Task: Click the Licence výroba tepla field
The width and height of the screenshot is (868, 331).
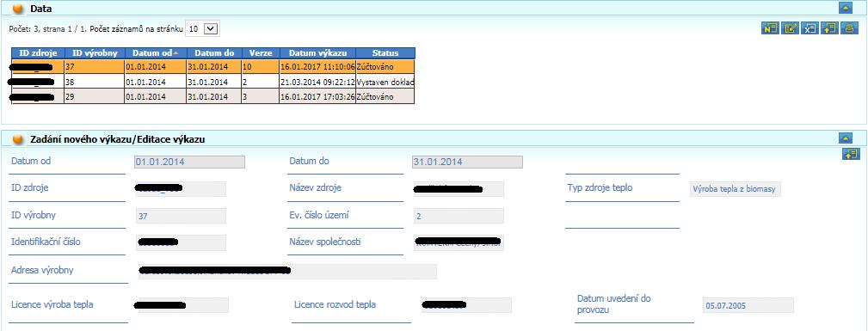Action: (182, 305)
